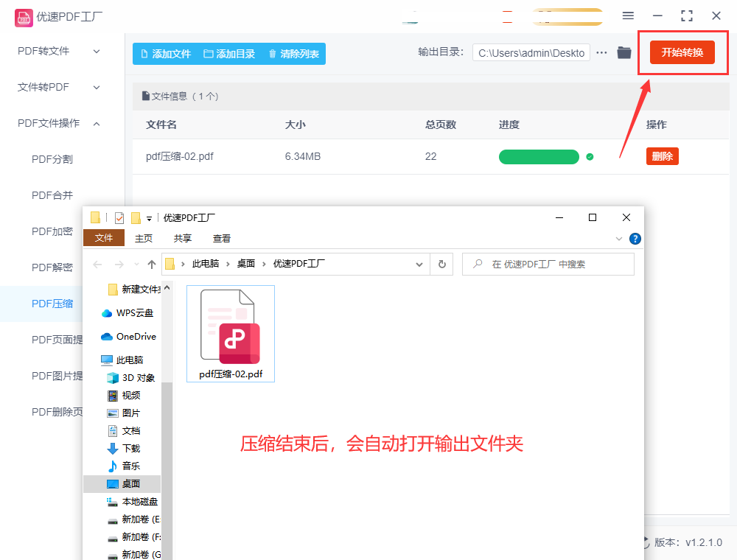The width and height of the screenshot is (737, 560).
Task: Click the green completion check icon
Action: click(x=590, y=157)
